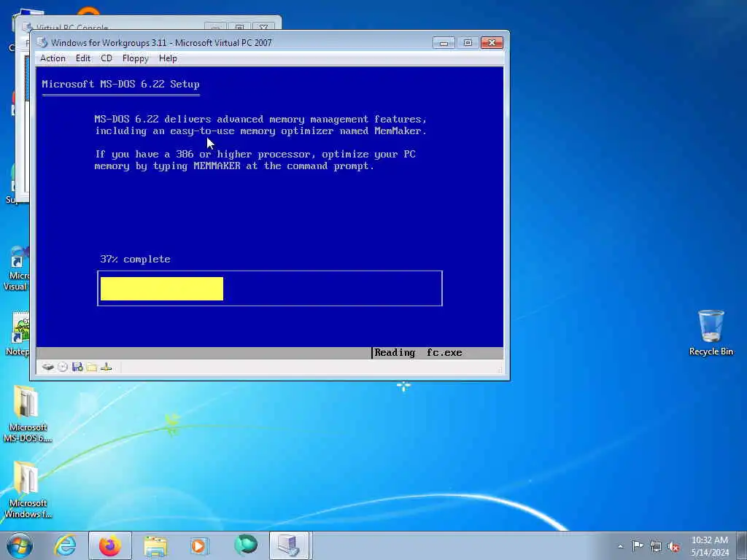Open the Help menu
Screen dimensions: 747x560
pos(168,58)
